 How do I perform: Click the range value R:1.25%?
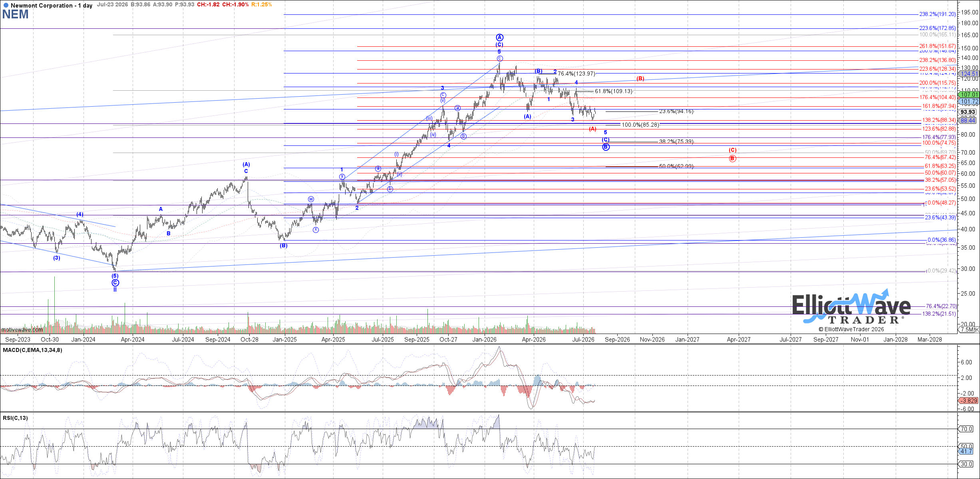click(x=262, y=5)
